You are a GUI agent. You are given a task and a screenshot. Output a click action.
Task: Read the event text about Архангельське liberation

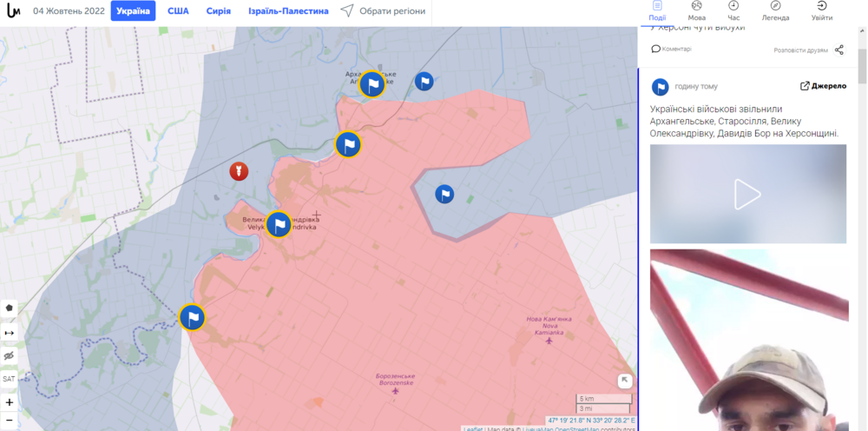(745, 122)
